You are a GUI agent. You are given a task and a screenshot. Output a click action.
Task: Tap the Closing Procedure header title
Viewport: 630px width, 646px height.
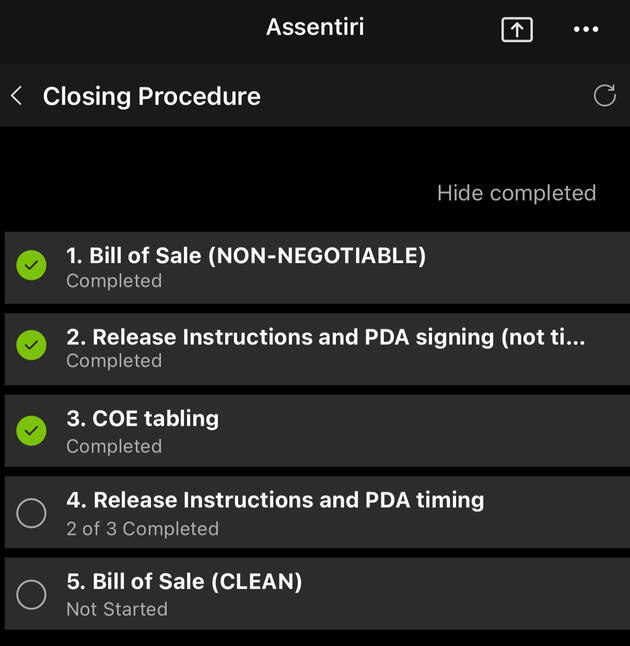[x=152, y=96]
